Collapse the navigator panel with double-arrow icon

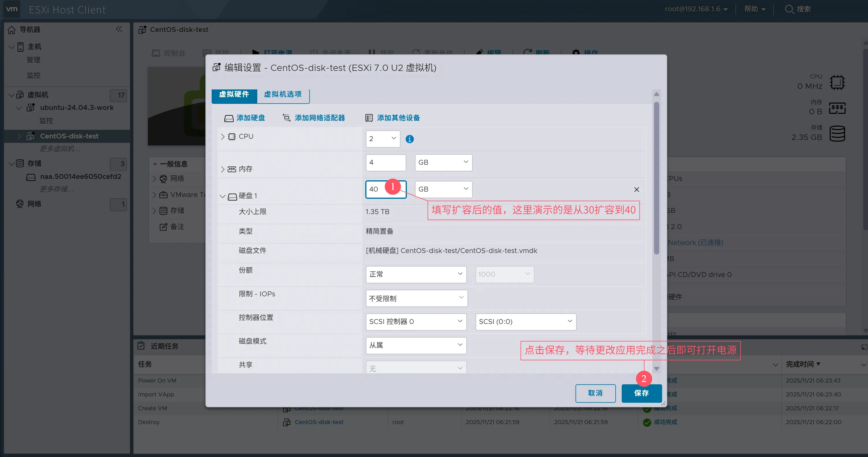tap(119, 29)
